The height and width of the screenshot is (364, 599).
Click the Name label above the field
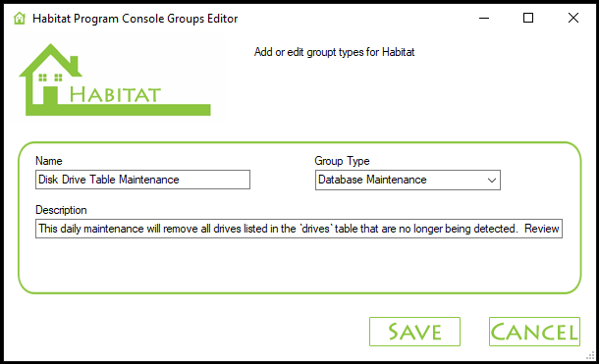(49, 161)
